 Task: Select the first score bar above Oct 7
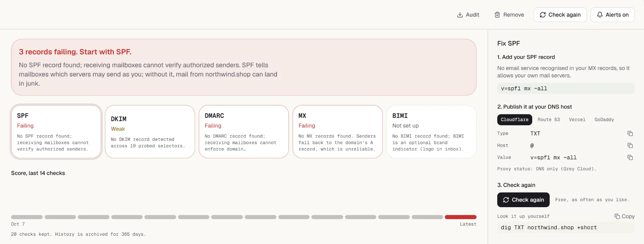[27, 217]
